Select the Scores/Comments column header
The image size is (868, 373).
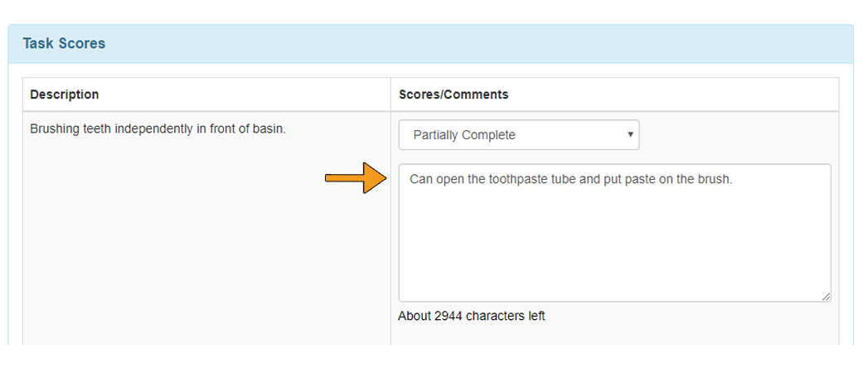pos(453,94)
